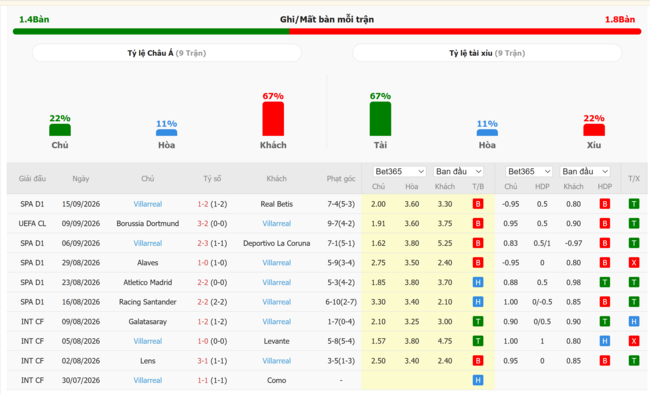Open Villarreal link in 15/09/2026 row
Image resolution: width=650 pixels, height=395 pixels.
[x=148, y=204]
